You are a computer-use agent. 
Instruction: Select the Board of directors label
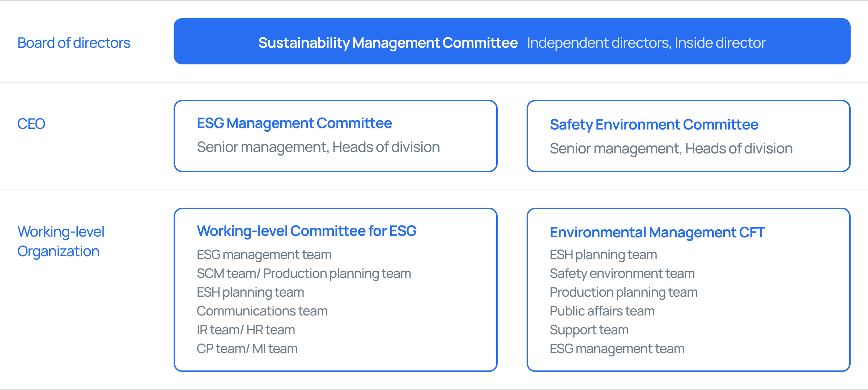coord(74,43)
